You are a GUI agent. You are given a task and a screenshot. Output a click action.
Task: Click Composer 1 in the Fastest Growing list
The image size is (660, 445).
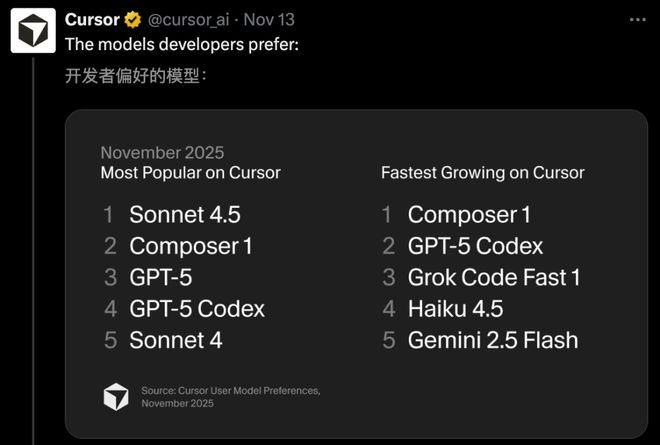tap(469, 214)
